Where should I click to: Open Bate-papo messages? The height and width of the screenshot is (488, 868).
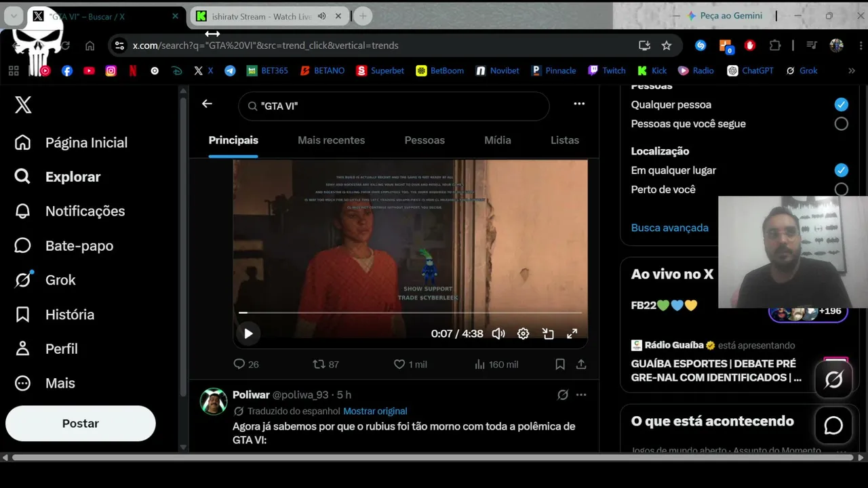(64, 245)
